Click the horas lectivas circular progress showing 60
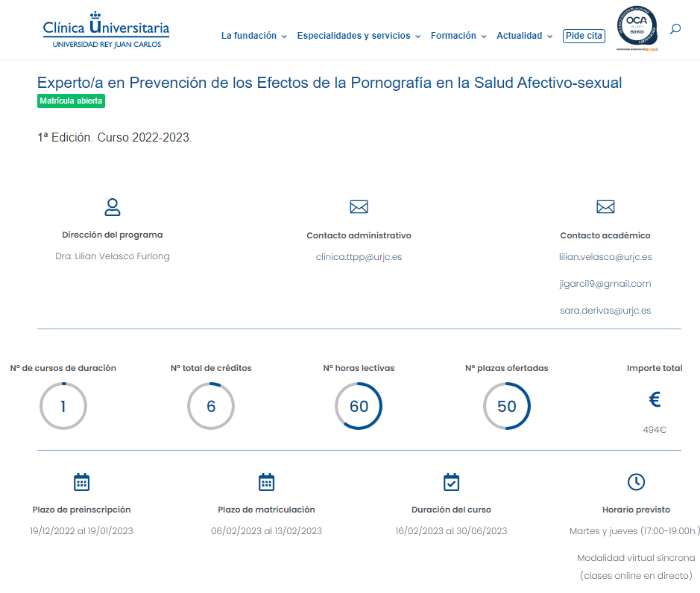 [x=359, y=406]
